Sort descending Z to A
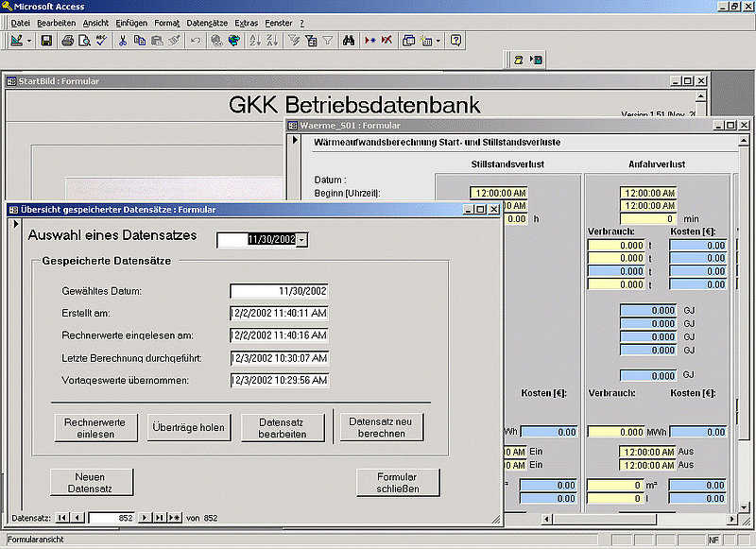Screen dimensions: 756x549 [272, 41]
